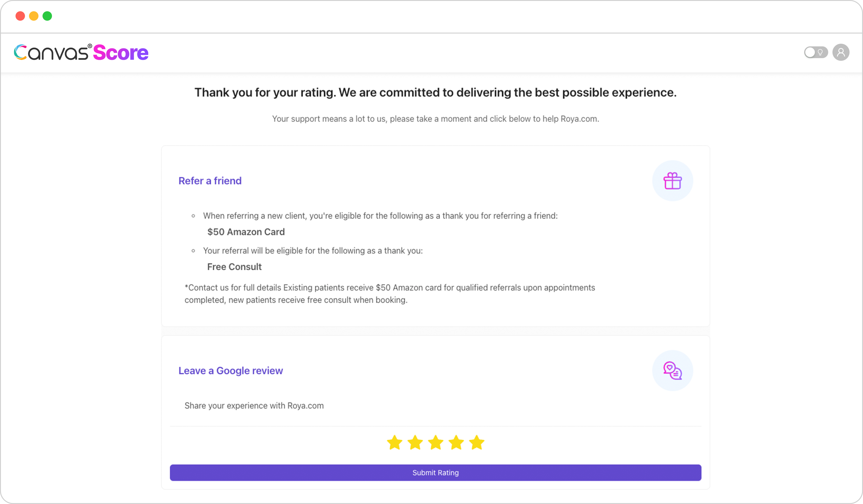Click the Share your experience with Roya.com text
863x504 pixels.
(x=254, y=406)
